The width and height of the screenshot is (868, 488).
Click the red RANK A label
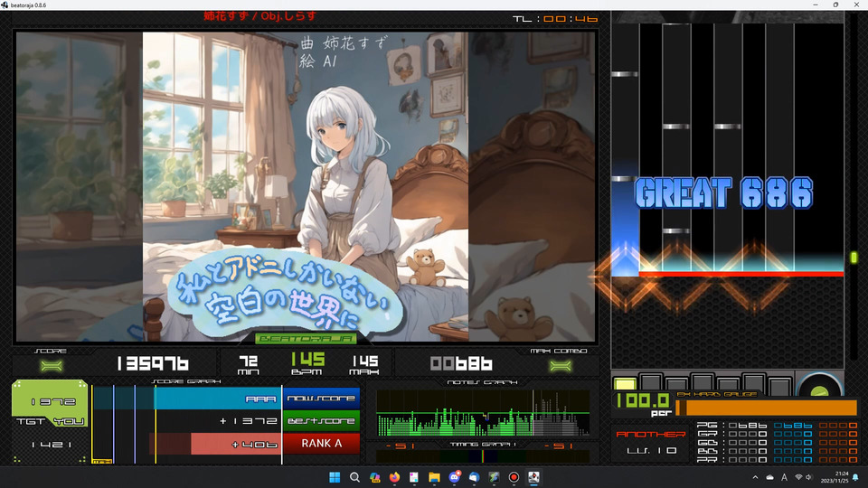pos(321,443)
